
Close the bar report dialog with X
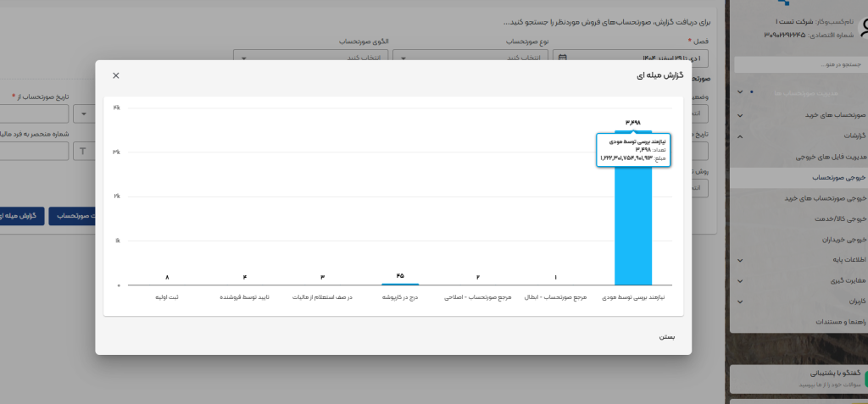116,75
